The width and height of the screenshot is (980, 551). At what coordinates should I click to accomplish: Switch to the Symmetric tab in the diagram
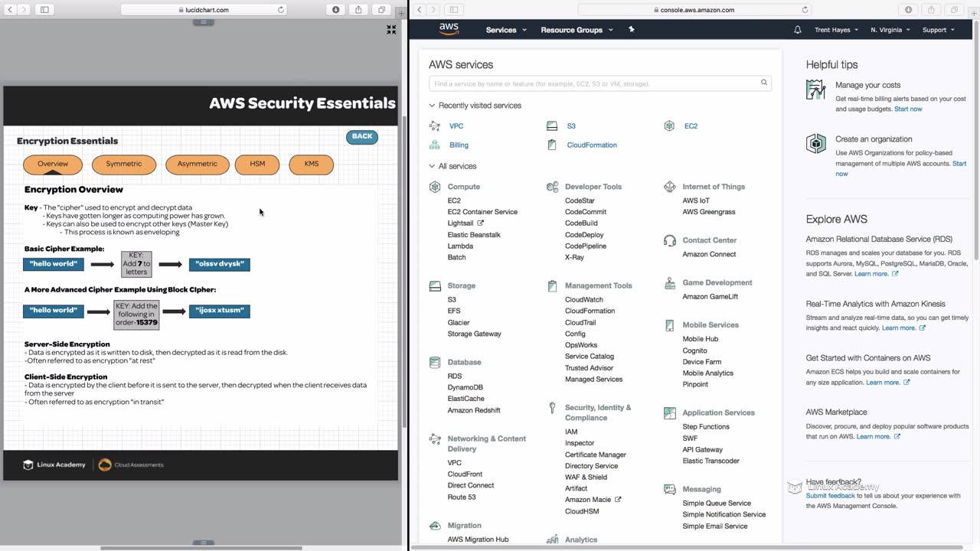[x=124, y=164]
